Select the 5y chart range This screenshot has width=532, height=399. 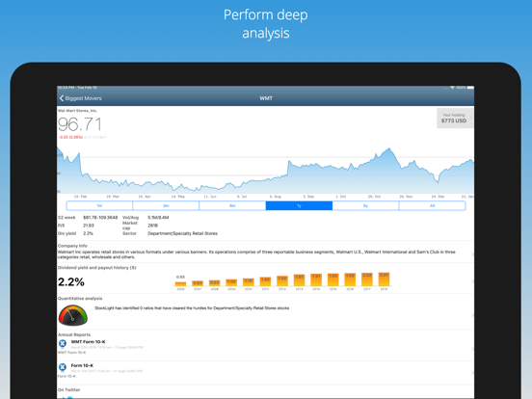click(x=365, y=205)
